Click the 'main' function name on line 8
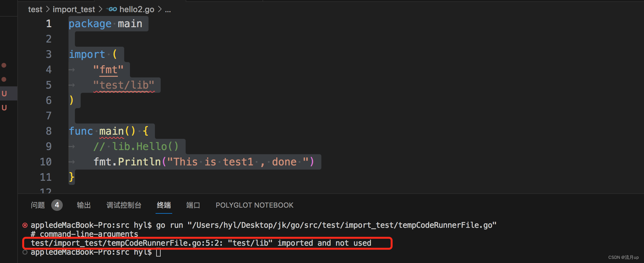644x263 pixels. pos(111,131)
